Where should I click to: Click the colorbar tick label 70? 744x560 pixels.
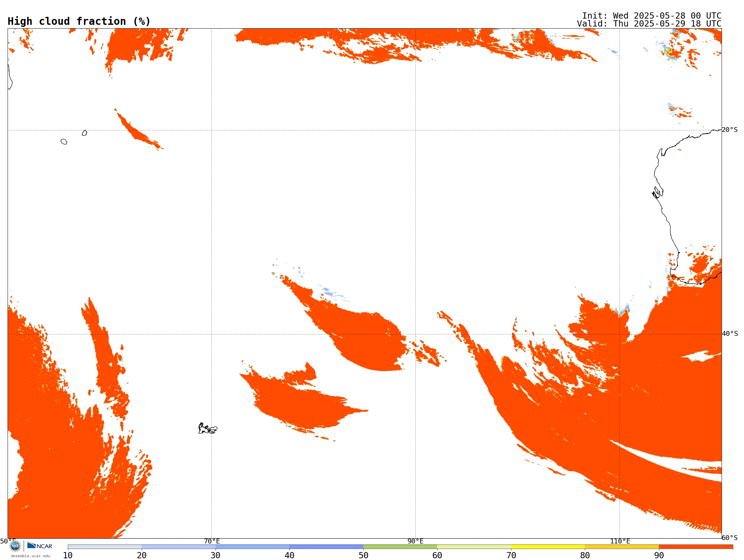pos(511,556)
